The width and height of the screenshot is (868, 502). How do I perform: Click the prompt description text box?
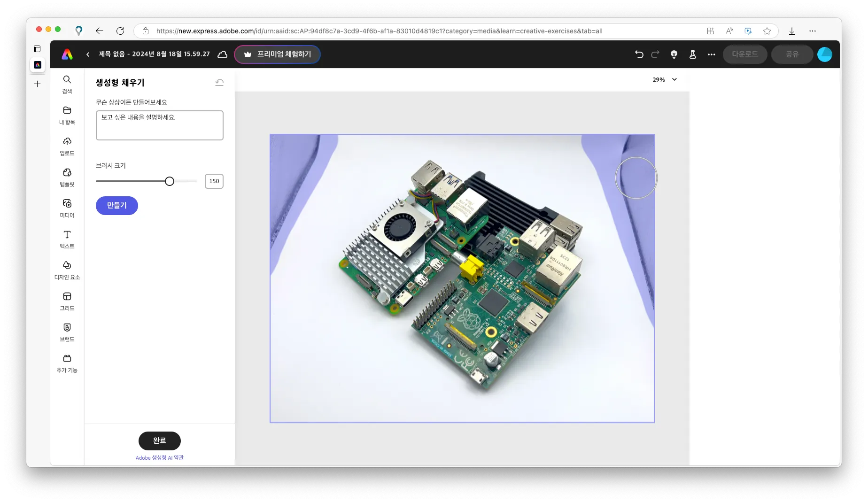click(160, 125)
